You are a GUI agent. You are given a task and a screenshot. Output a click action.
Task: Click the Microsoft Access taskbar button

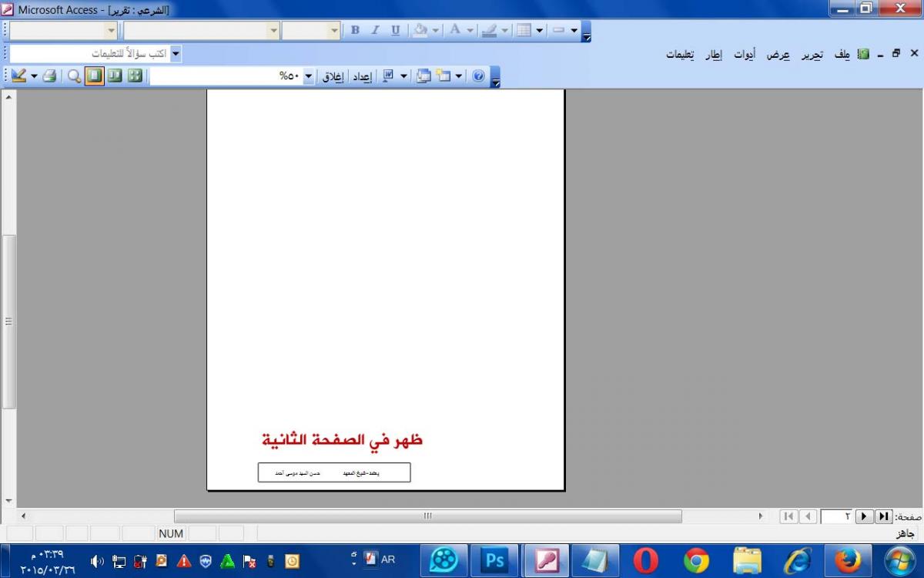(x=546, y=560)
